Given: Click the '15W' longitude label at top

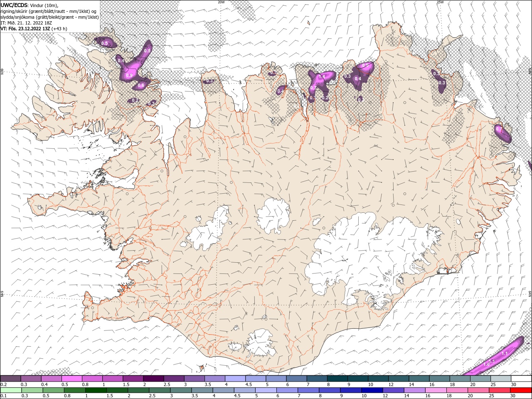Looking at the screenshot, I should 440,2.
